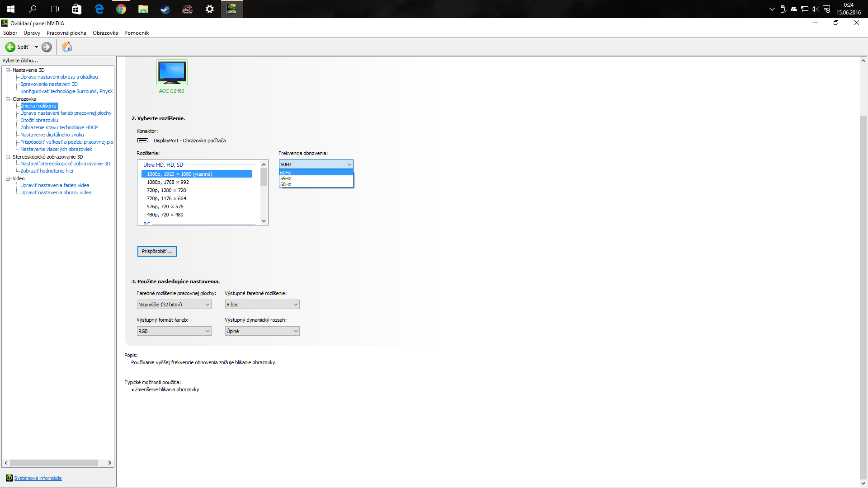This screenshot has height=488, width=868.
Task: Click the OneDrive cloud tray icon
Action: pyautogui.click(x=794, y=9)
